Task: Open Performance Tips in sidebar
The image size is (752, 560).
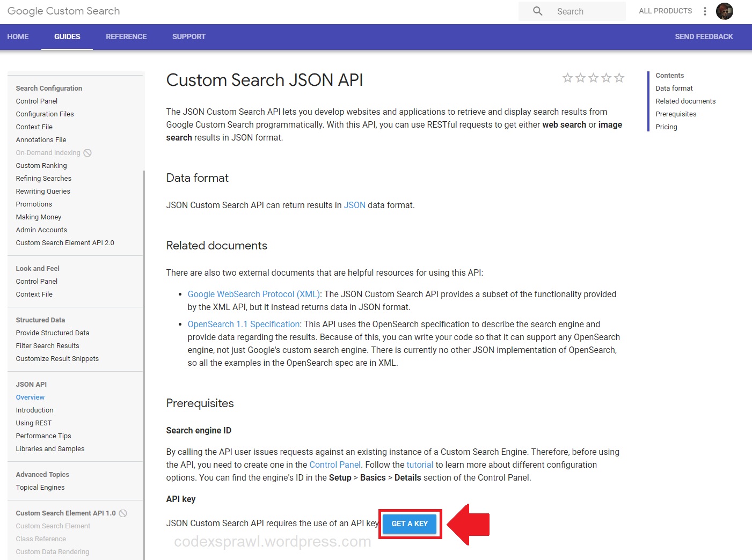Action: (x=43, y=436)
